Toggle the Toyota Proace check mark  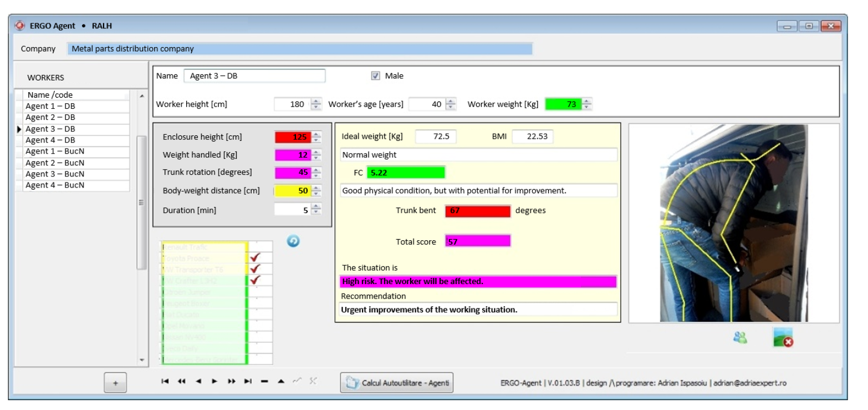click(255, 258)
